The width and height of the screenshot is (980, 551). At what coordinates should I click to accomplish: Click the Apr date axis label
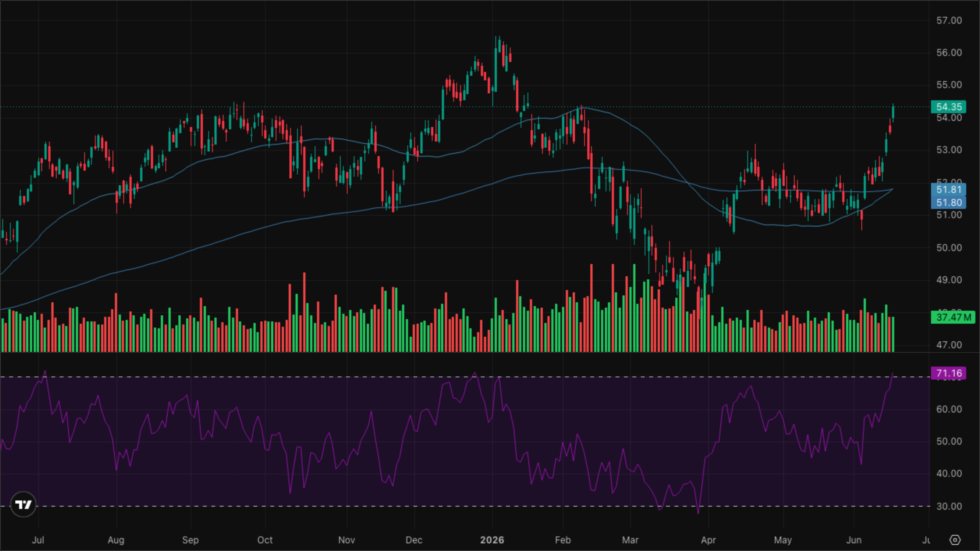(708, 540)
